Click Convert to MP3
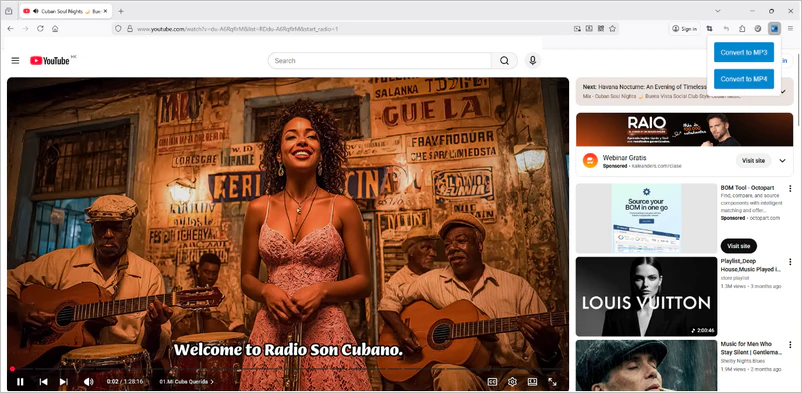The height and width of the screenshot is (393, 802). (x=744, y=52)
